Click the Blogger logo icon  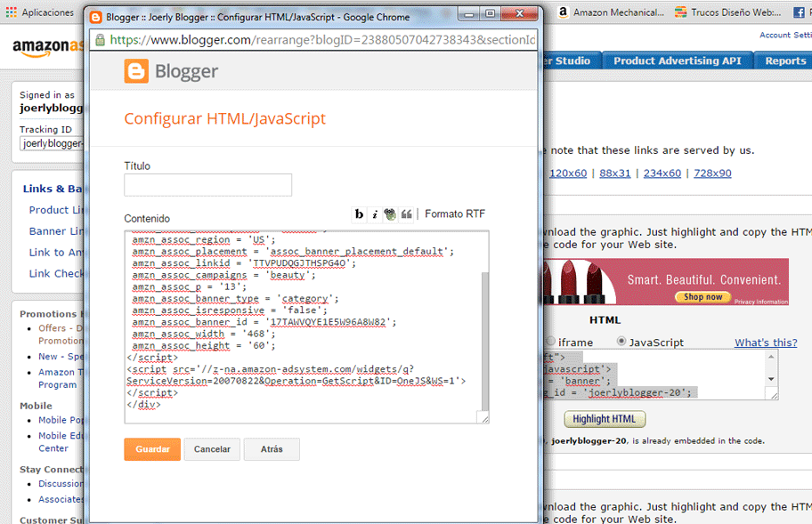coord(136,71)
